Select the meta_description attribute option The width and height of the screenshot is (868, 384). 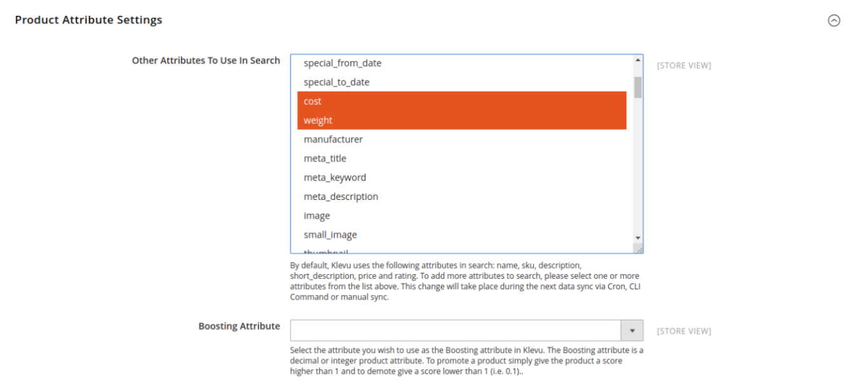[462, 197]
